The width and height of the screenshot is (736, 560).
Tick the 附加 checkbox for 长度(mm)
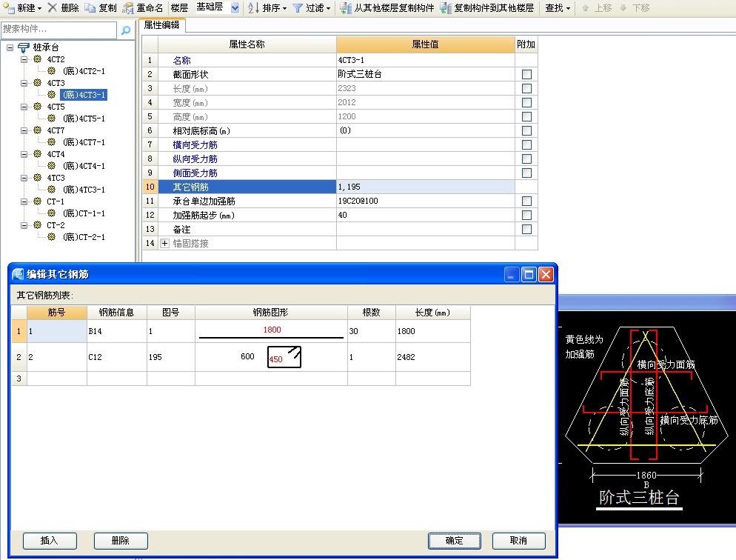(526, 88)
